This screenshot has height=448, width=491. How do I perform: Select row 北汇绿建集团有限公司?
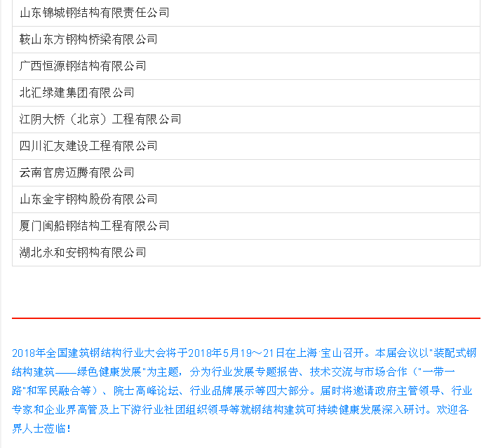click(x=245, y=93)
